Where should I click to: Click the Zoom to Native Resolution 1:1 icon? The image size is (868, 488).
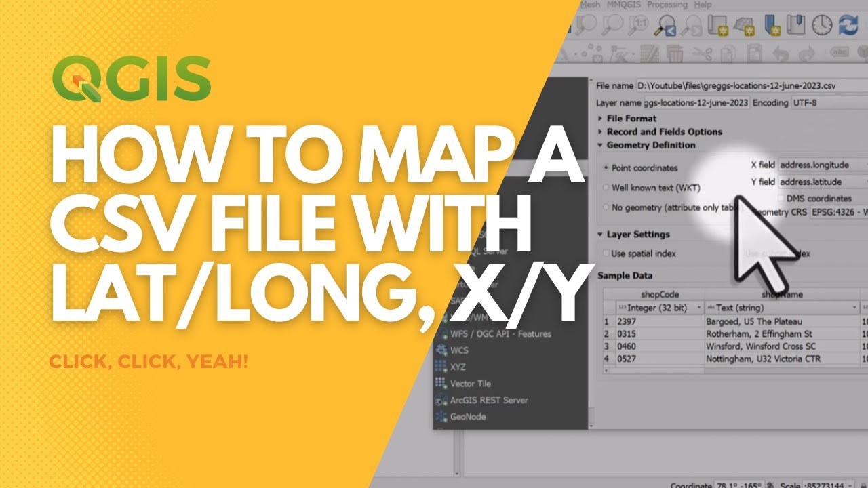click(637, 26)
